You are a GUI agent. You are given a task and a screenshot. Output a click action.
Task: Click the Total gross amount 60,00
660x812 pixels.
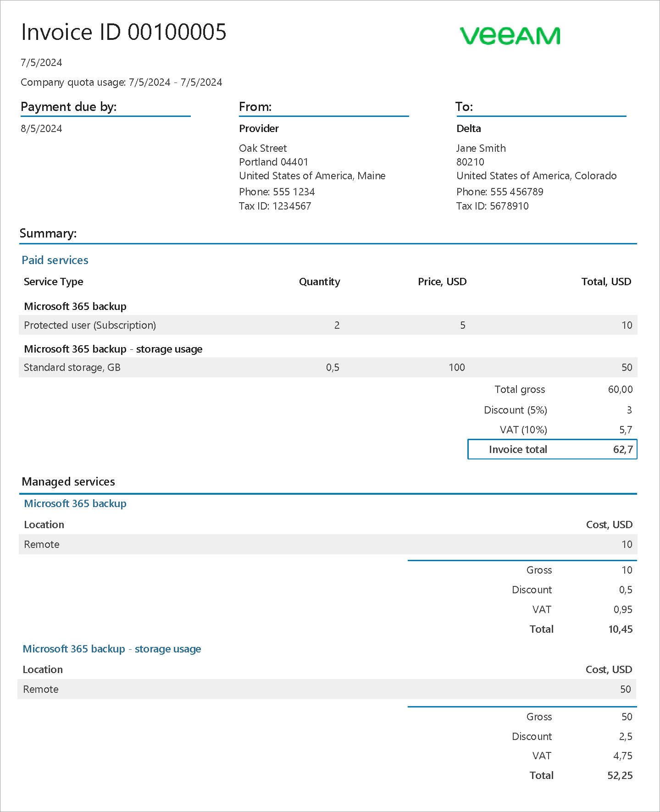pyautogui.click(x=620, y=389)
